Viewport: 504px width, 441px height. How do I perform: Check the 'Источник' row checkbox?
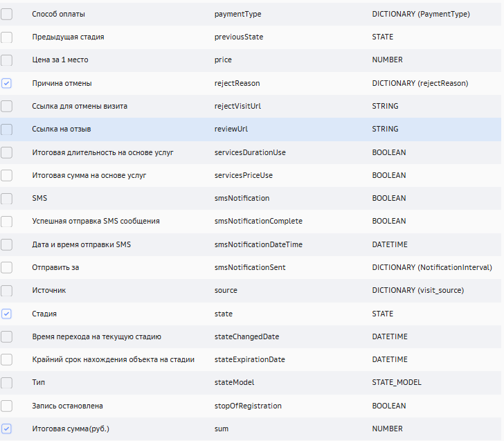(x=6, y=291)
